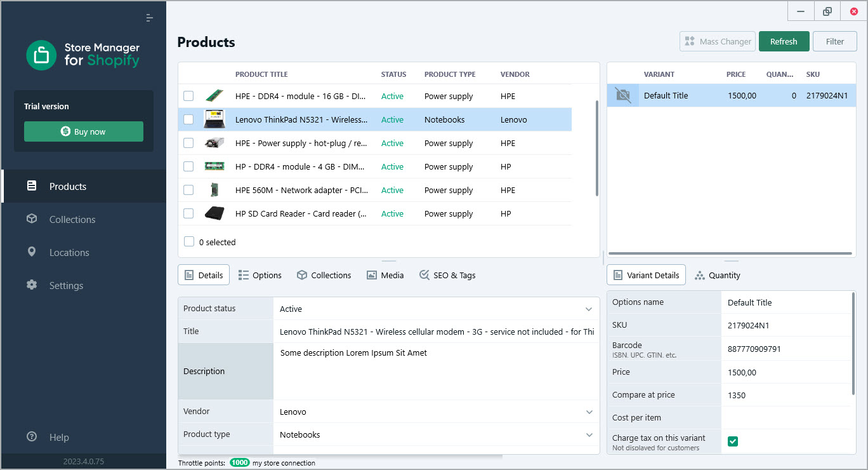Open the Product status dropdown
The height and width of the screenshot is (470, 868).
coord(589,309)
